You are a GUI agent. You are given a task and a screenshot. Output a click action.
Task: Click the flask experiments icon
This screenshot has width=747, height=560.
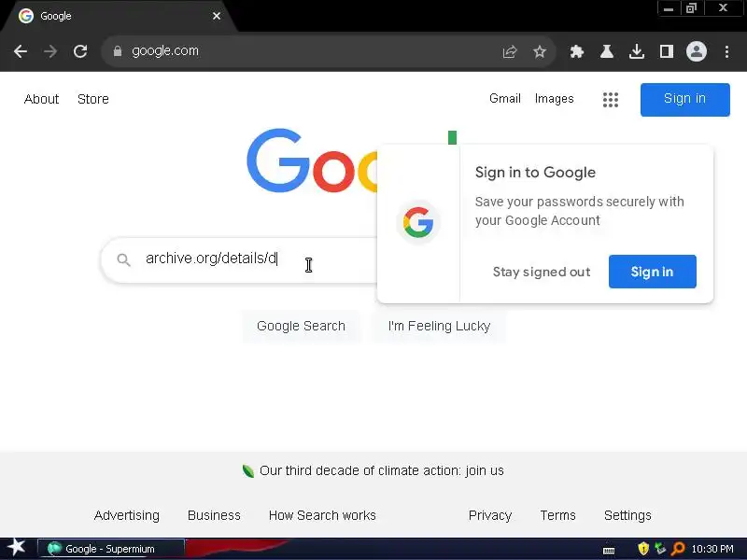point(606,51)
